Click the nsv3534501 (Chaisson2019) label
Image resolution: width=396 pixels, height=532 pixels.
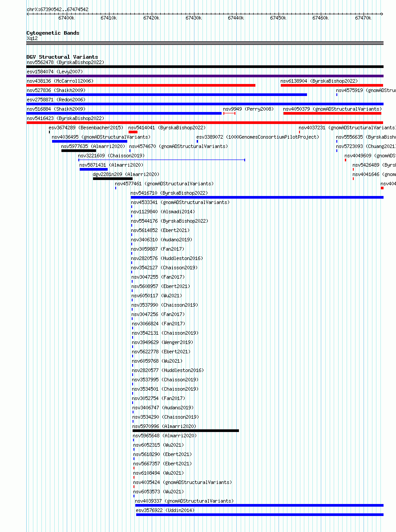click(x=165, y=389)
